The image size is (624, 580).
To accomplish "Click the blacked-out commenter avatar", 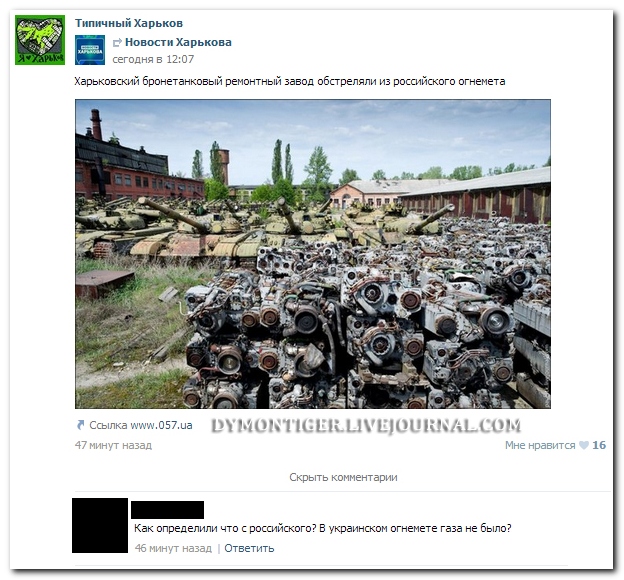I will [100, 525].
